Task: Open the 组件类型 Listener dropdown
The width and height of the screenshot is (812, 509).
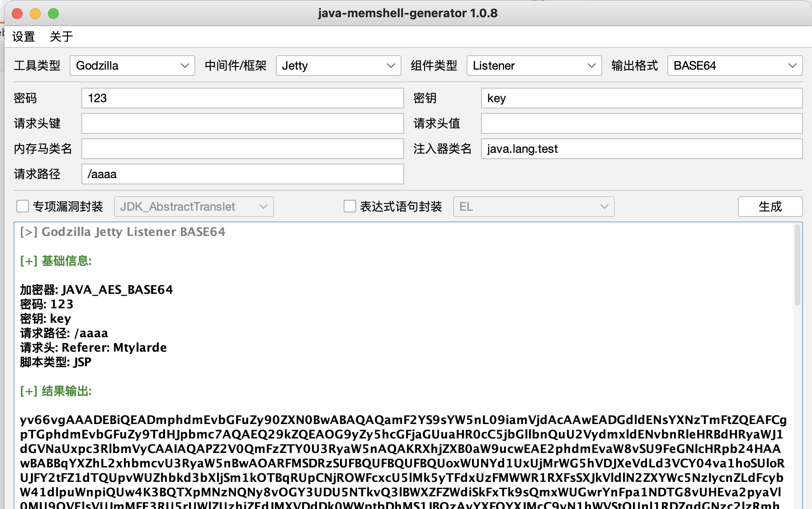Action: [x=533, y=66]
